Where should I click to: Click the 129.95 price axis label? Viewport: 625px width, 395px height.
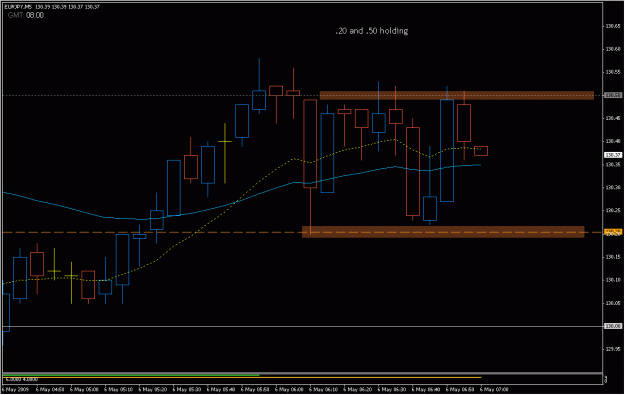613,349
